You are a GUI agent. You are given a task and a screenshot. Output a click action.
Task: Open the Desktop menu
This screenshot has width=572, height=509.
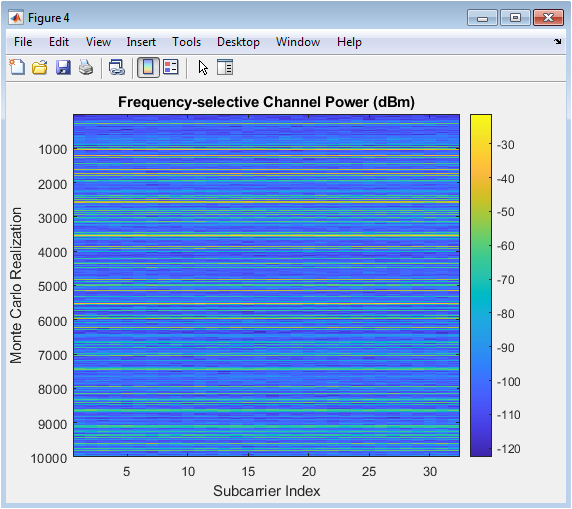click(x=238, y=42)
